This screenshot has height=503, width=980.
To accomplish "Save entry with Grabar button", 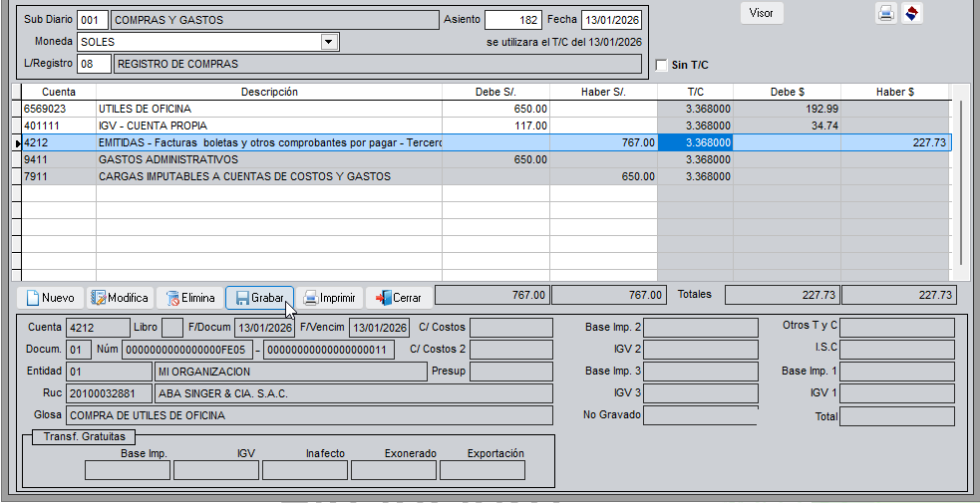I will point(259,298).
